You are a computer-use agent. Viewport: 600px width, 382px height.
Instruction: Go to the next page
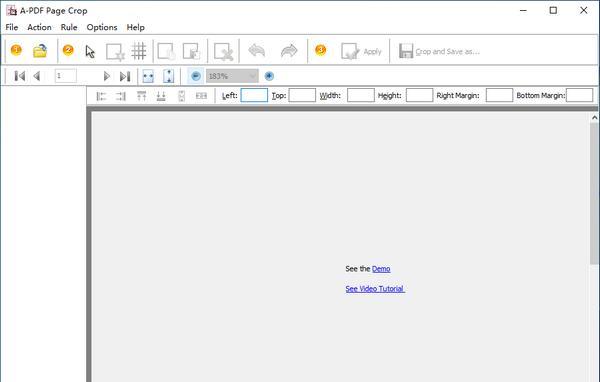coord(107,76)
